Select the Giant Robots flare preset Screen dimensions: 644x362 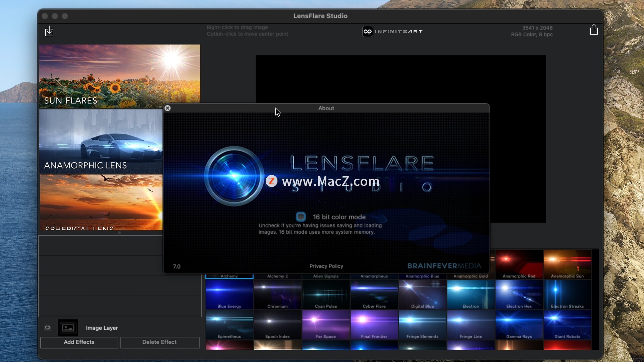(568, 325)
